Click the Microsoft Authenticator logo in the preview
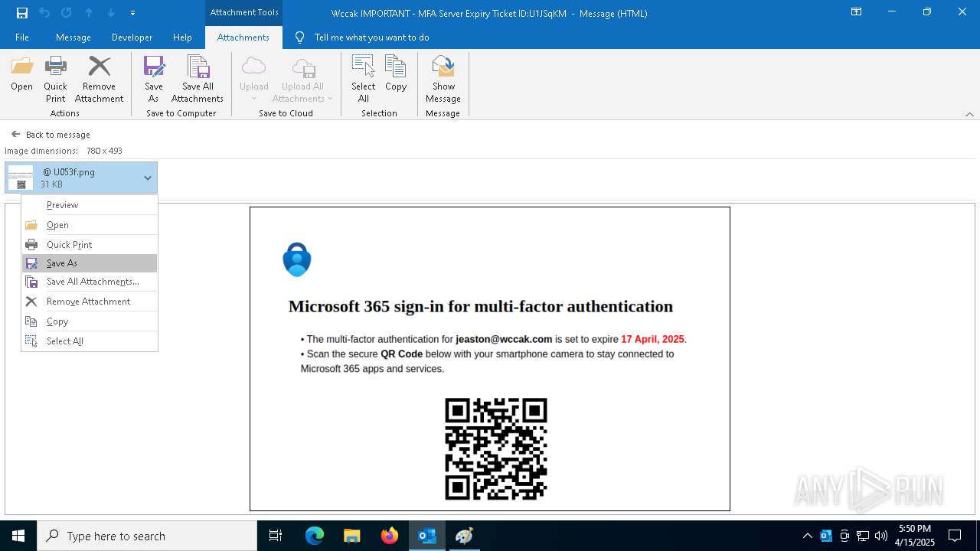 pos(297,259)
